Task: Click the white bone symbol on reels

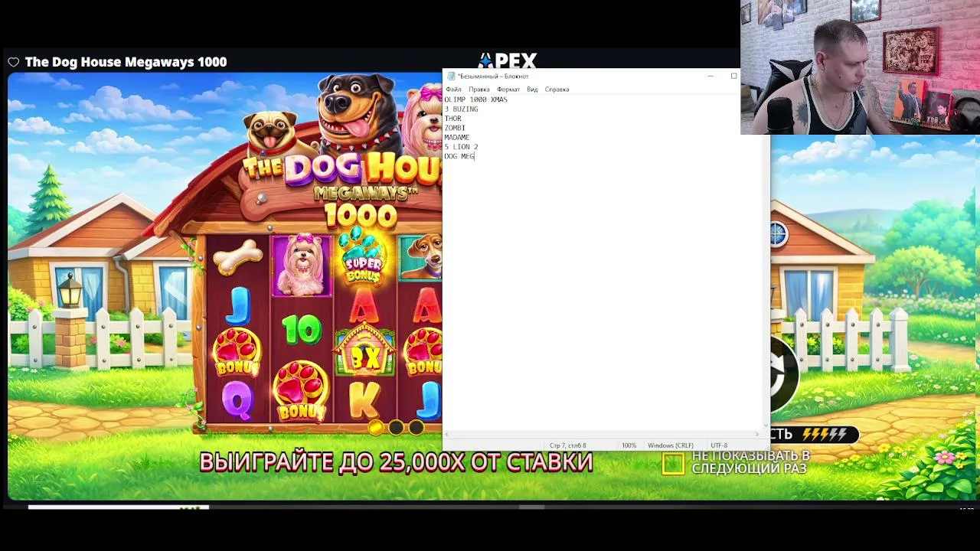Action: click(237, 258)
